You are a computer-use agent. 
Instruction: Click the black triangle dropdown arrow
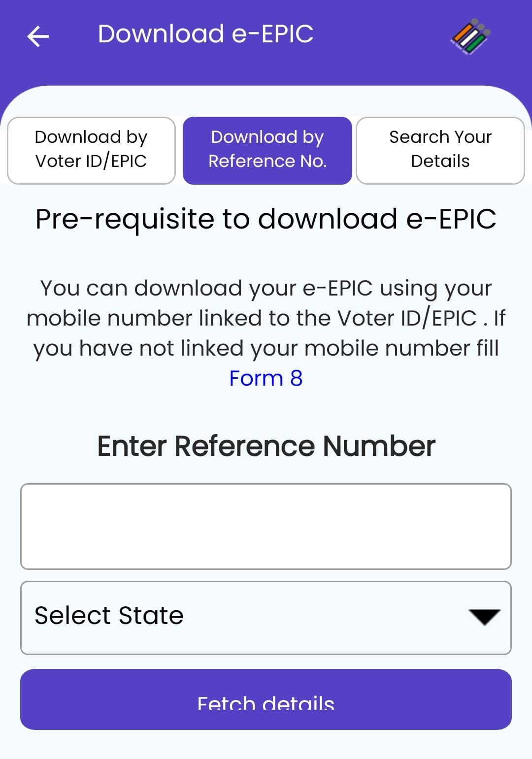point(484,617)
